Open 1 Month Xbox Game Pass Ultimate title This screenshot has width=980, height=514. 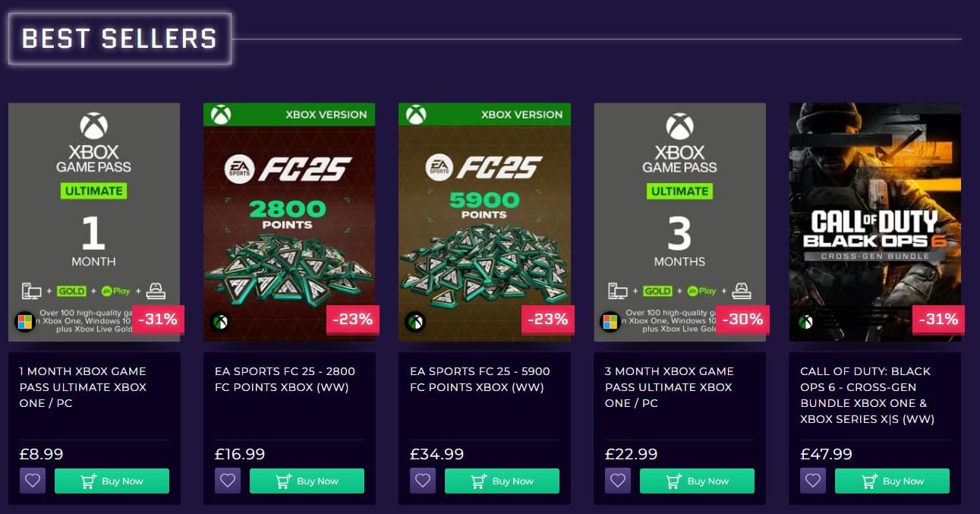coord(83,387)
